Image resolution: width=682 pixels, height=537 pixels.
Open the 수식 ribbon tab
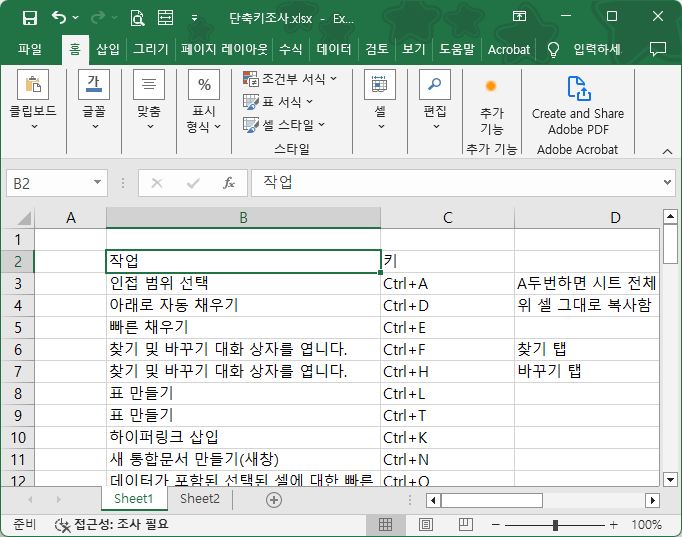[291, 49]
